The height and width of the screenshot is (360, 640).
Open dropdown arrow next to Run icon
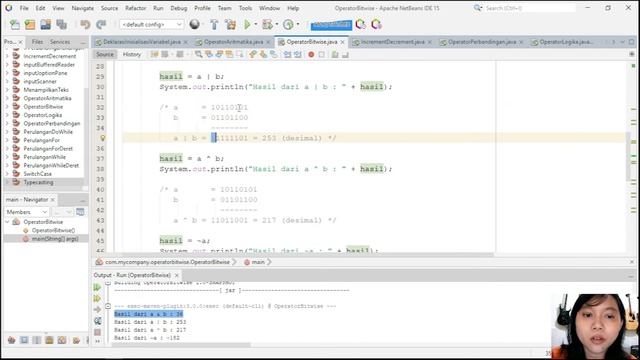pyautogui.click(x=256, y=24)
